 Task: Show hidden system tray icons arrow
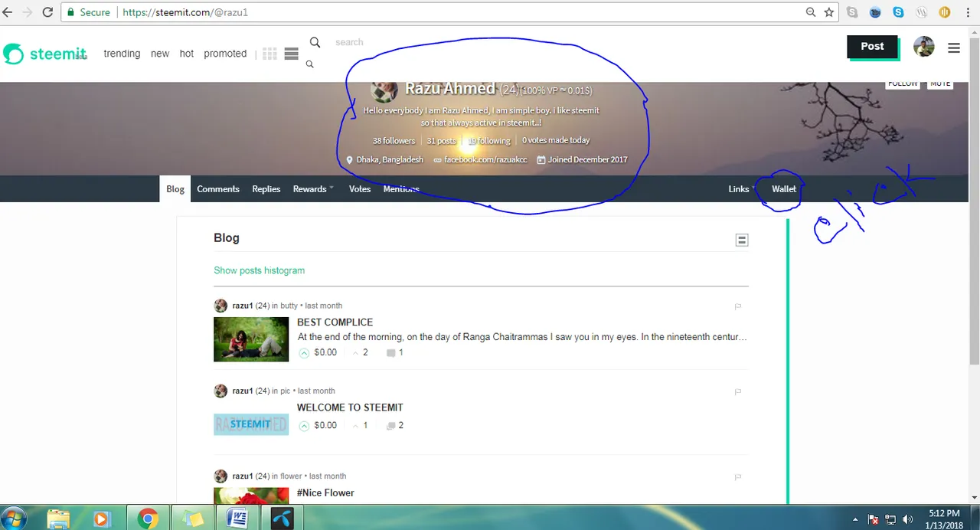pos(856,519)
